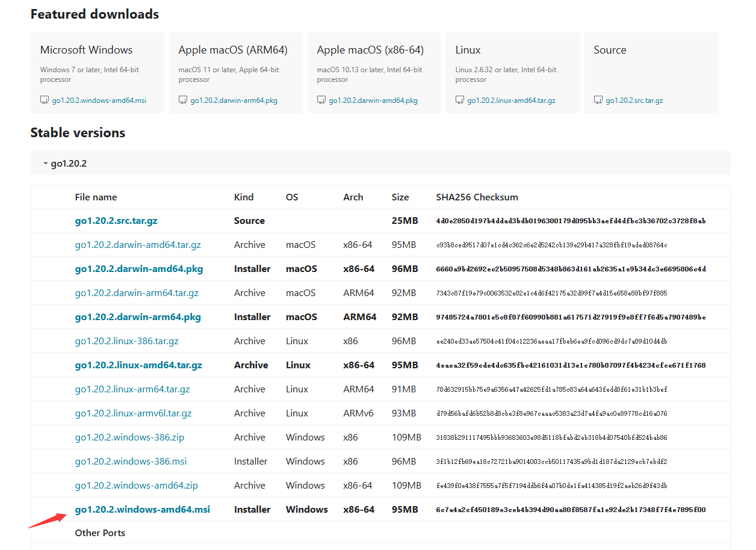Click 109MB size in windows-386.zip row

tap(407, 437)
